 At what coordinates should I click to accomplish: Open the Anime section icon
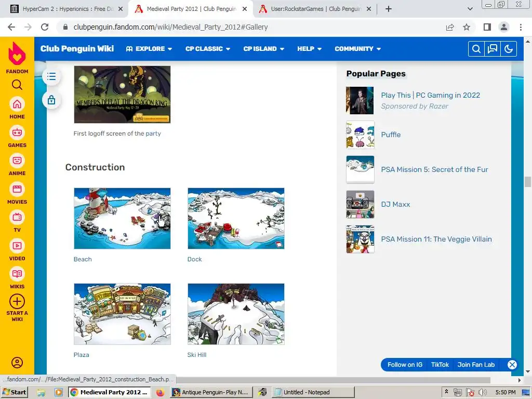tap(17, 161)
